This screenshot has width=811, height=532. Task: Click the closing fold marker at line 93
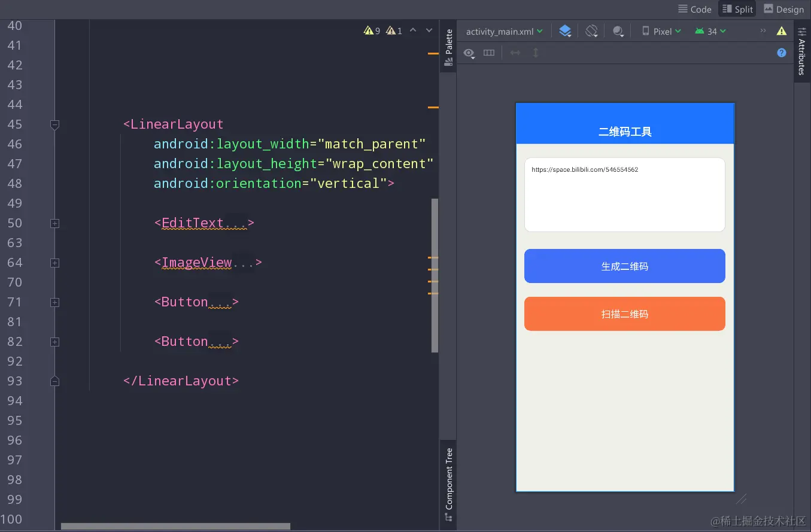pyautogui.click(x=55, y=381)
